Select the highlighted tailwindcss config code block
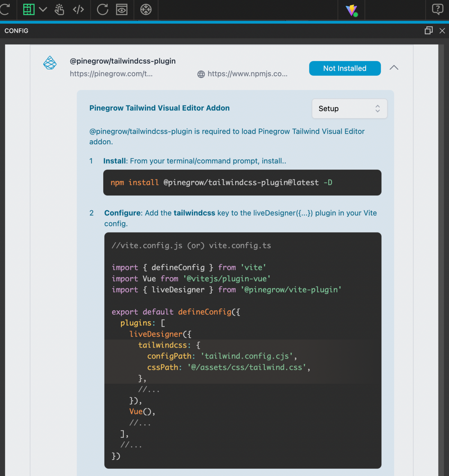Screen dimensions: 449x476 tap(218, 362)
